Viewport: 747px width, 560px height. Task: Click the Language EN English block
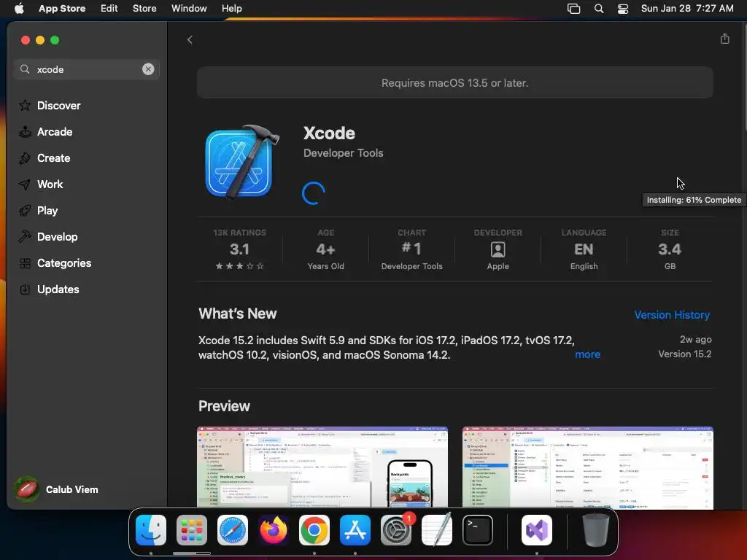(x=584, y=249)
